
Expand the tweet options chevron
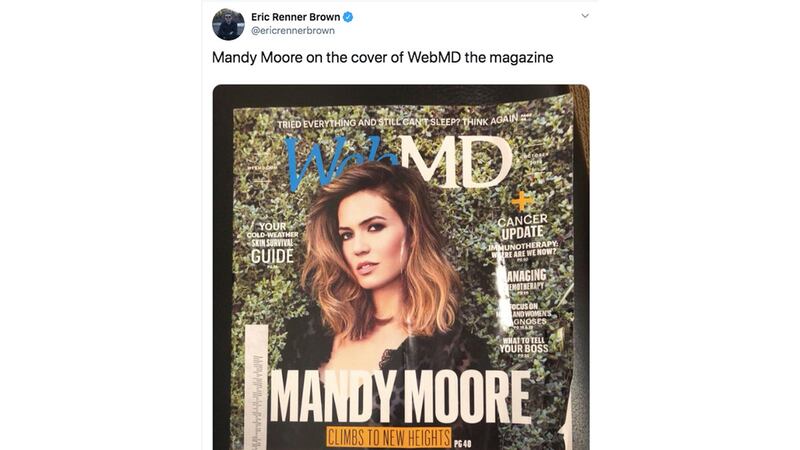pos(585,16)
